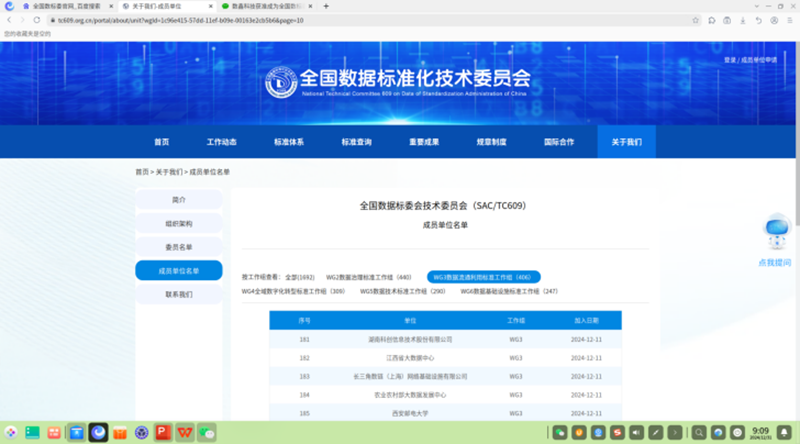
Task: Open the 工作动态 navigation menu
Action: 221,142
